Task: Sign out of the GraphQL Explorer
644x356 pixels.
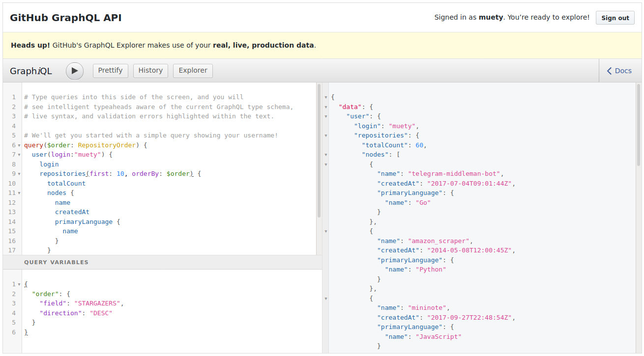Action: point(615,18)
